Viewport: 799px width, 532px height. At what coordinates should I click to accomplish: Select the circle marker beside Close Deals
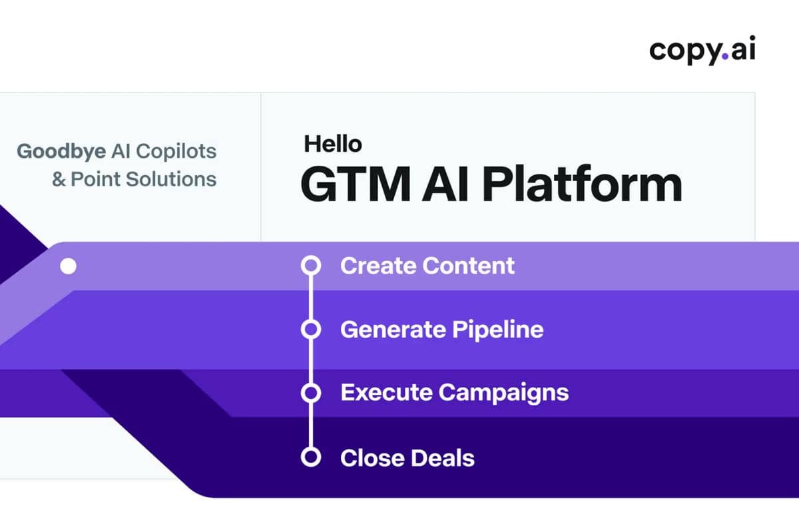(x=310, y=457)
